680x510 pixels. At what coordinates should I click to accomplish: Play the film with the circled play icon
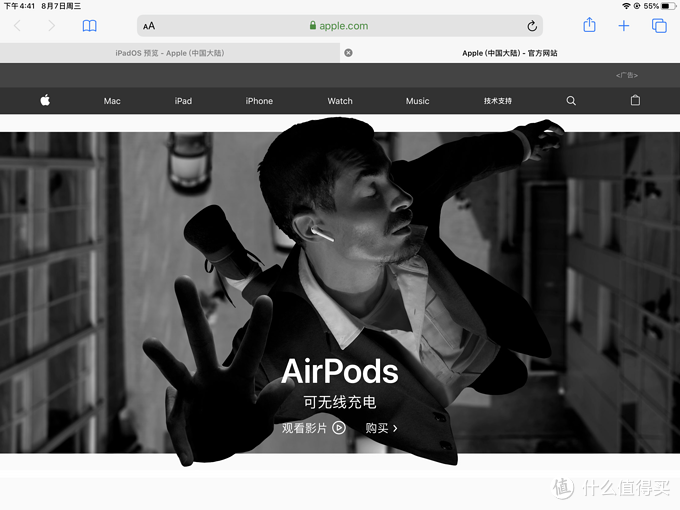point(339,428)
